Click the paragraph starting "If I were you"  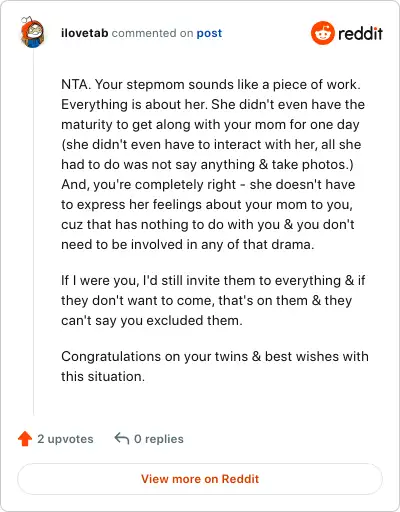(213, 300)
